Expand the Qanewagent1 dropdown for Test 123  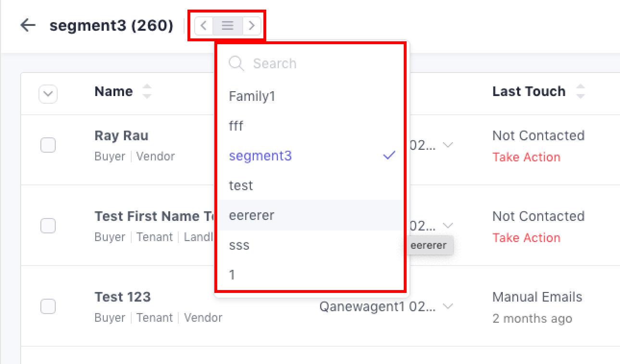coord(448,306)
